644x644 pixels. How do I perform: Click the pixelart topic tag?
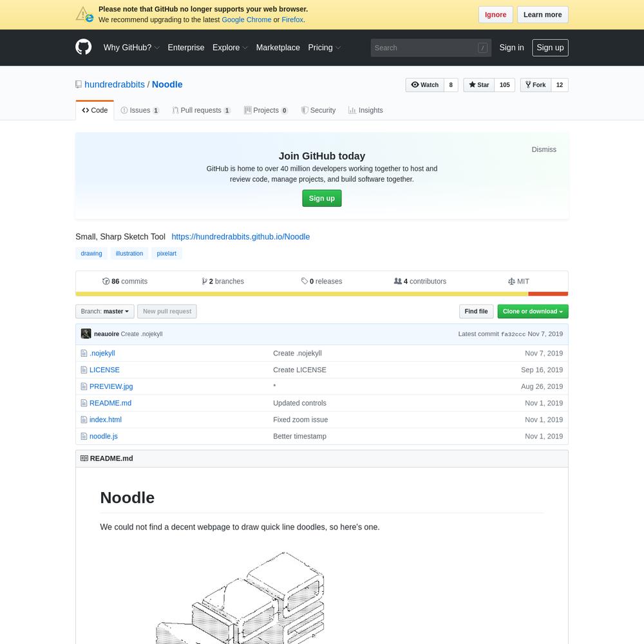click(166, 253)
